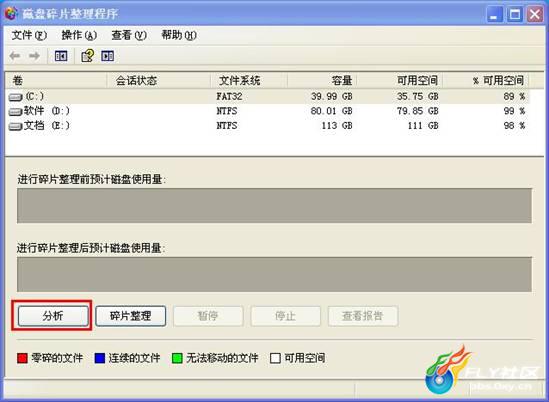
Task: Click the 分析 button
Action: pyautogui.click(x=53, y=316)
